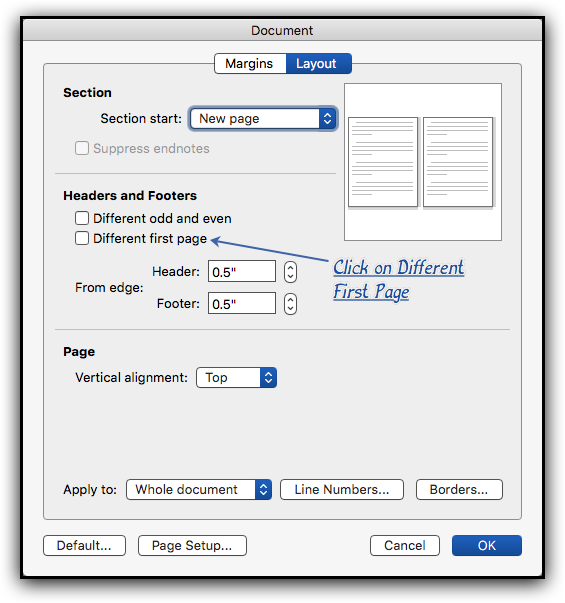Decrease Footer distance with stepper down arrow
Screen dimensions: 565x603
coord(290,309)
